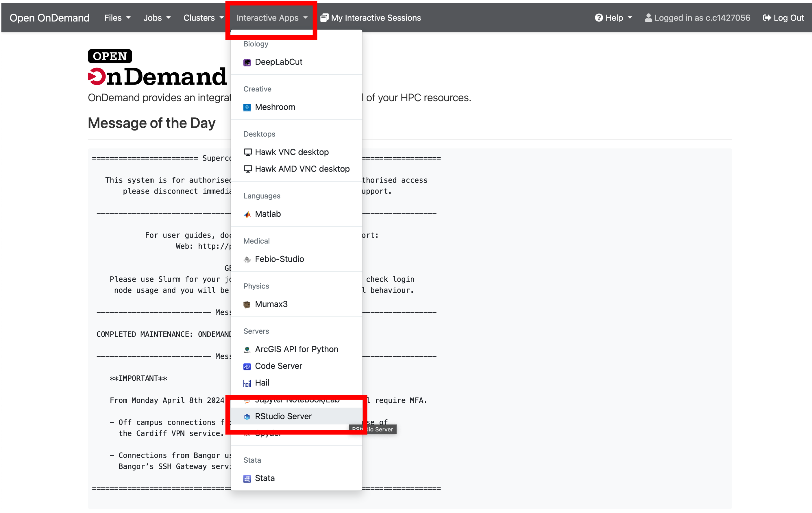
Task: Launch DeepLabCut from the menu
Action: pyautogui.click(x=296, y=62)
